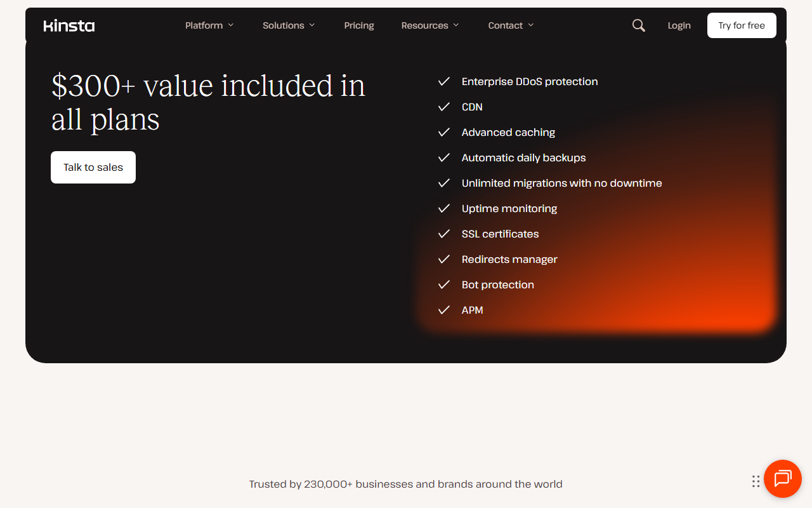Open the Contact dropdown
The width and height of the screenshot is (812, 508).
pos(511,25)
